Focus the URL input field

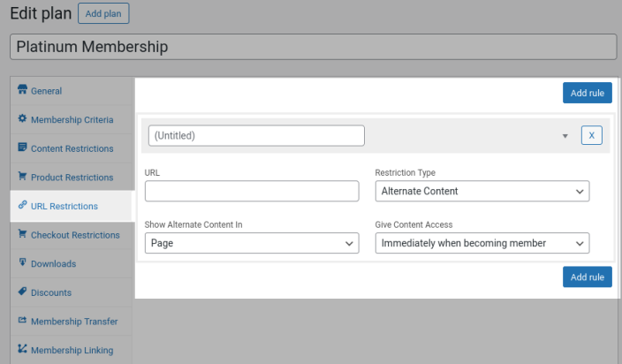(x=252, y=191)
